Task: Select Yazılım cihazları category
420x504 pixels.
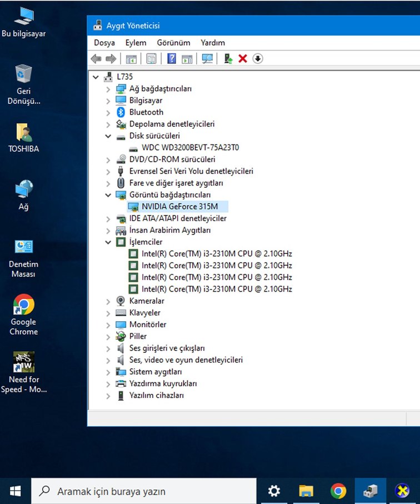Action: pos(157,395)
